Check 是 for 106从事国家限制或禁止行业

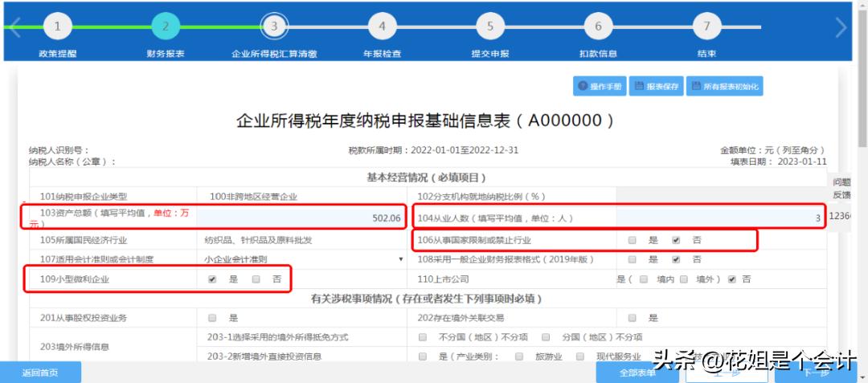633,240
